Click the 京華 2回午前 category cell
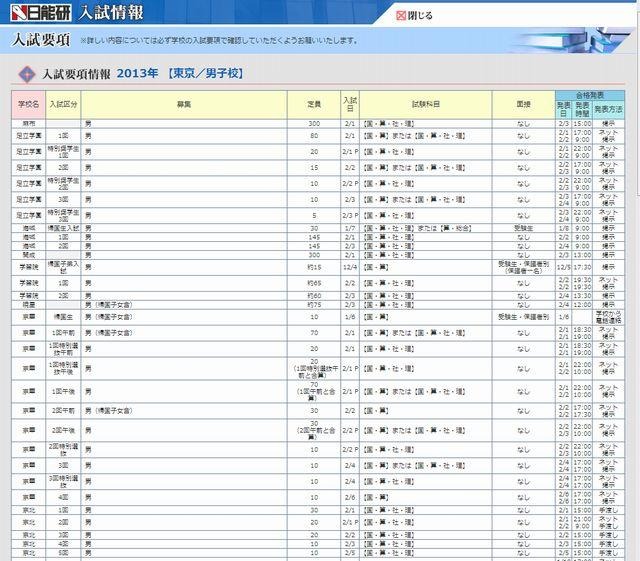This screenshot has width=640, height=561. [63, 411]
